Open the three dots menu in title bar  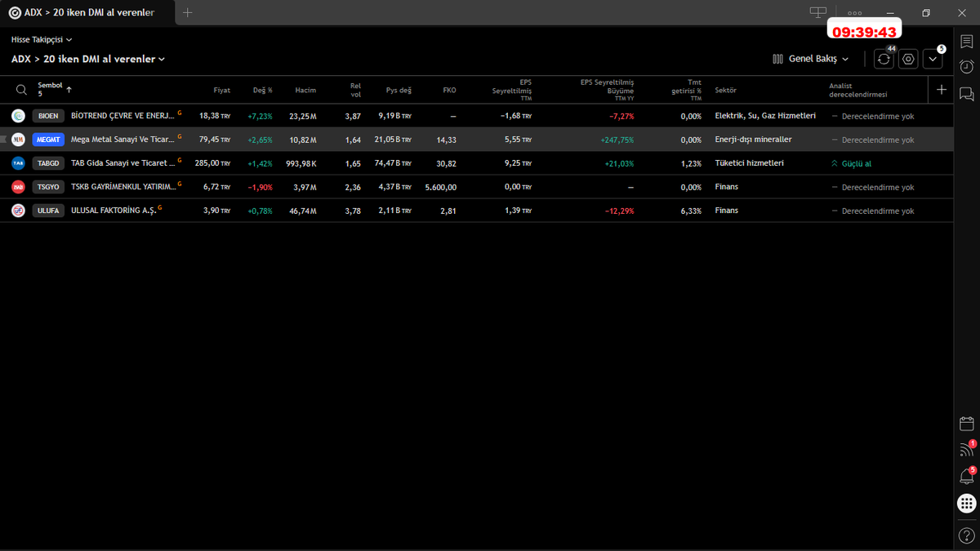(855, 12)
